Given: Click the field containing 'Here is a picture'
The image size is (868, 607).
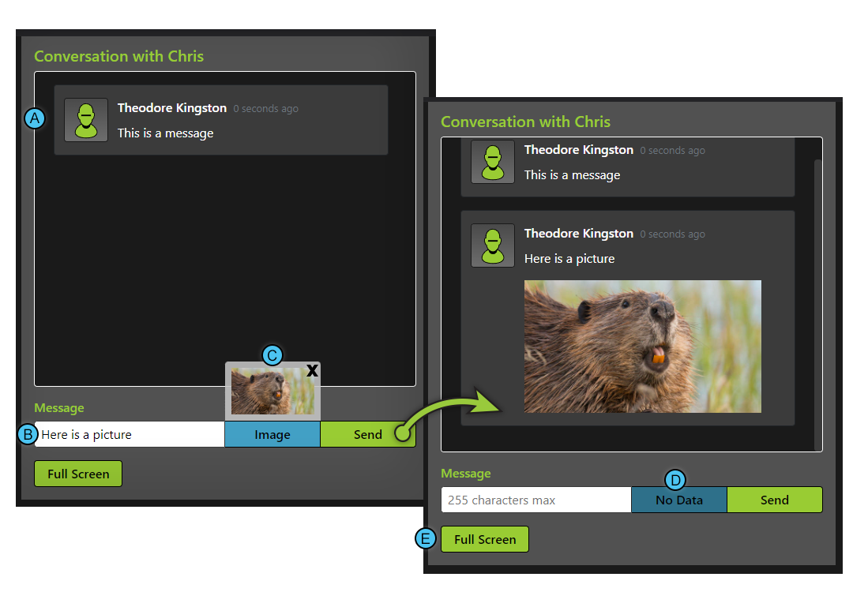Looking at the screenshot, I should [130, 434].
